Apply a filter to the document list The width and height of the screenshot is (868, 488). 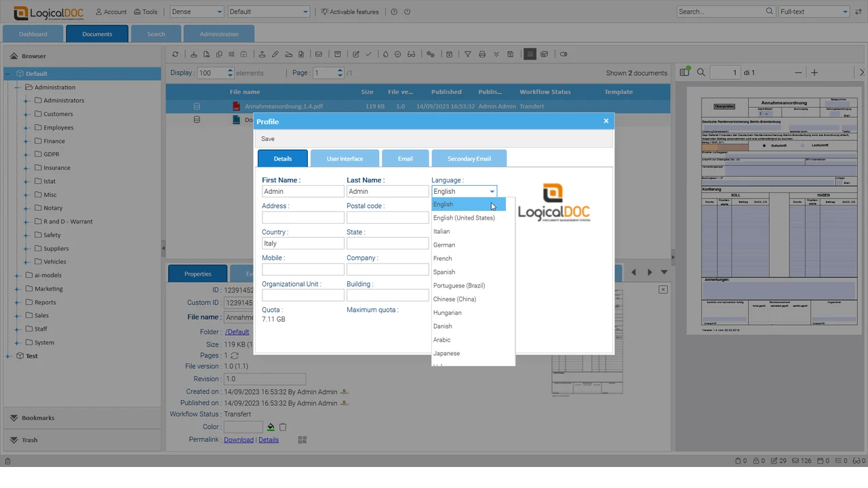[x=467, y=54]
